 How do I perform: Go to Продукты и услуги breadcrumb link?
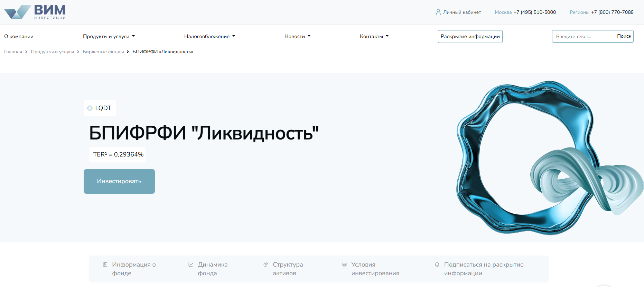53,52
